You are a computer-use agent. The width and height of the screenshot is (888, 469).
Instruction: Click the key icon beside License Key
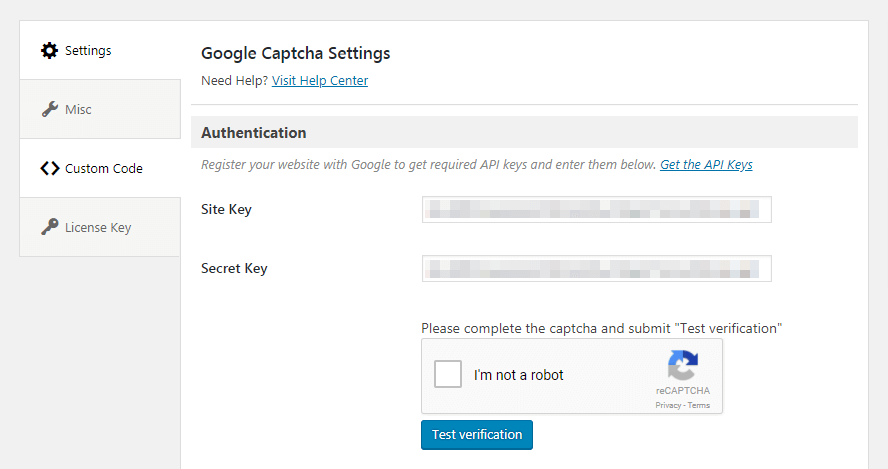point(49,227)
